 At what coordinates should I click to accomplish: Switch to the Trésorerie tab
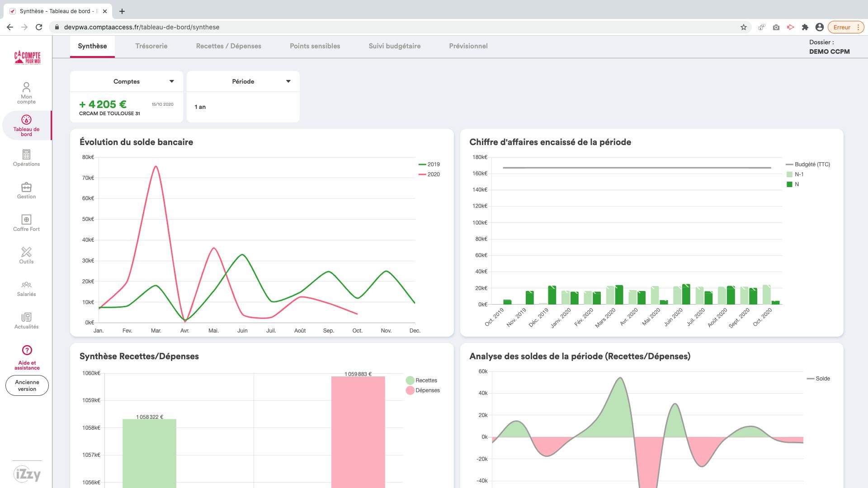click(151, 46)
